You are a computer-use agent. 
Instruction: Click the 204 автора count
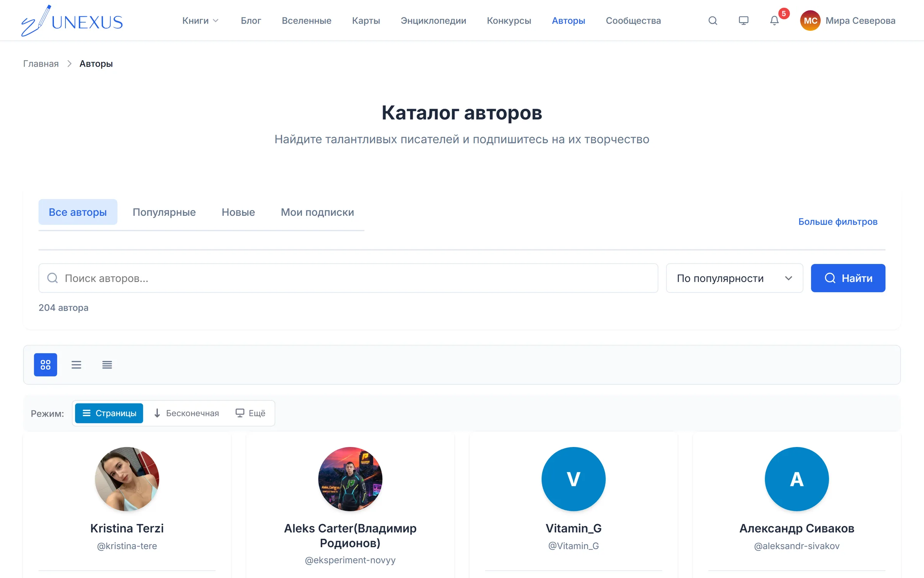click(64, 307)
